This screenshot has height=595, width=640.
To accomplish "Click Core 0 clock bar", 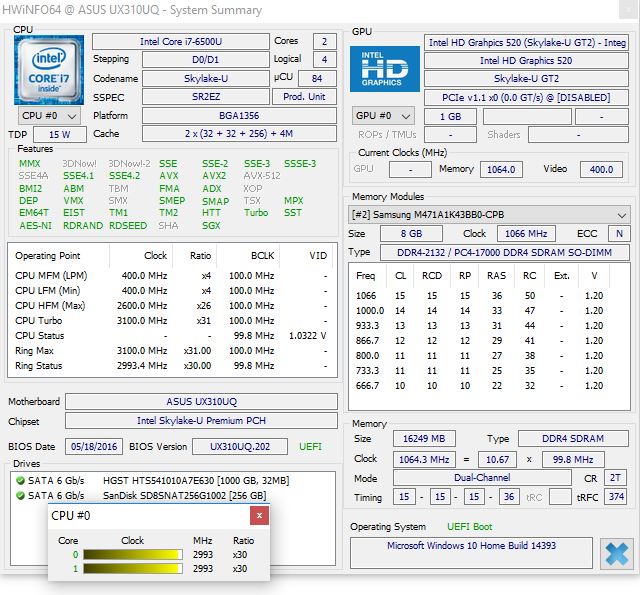I will click(133, 554).
